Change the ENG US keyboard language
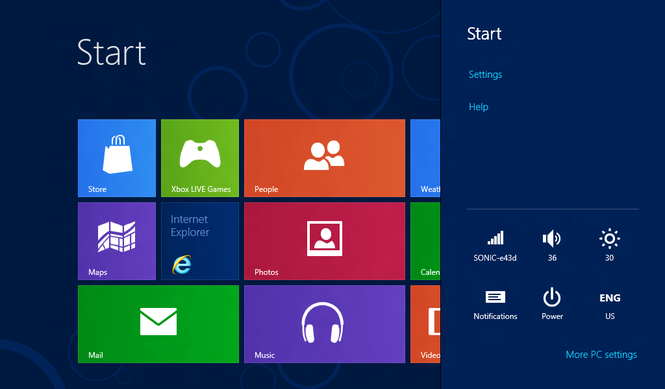This screenshot has height=389, width=665. [610, 305]
